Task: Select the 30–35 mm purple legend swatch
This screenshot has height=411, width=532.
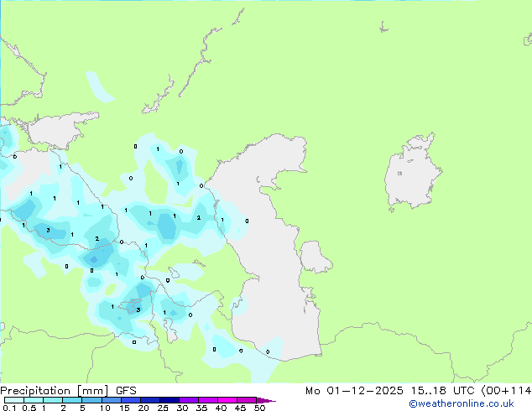Action: [x=188, y=400]
